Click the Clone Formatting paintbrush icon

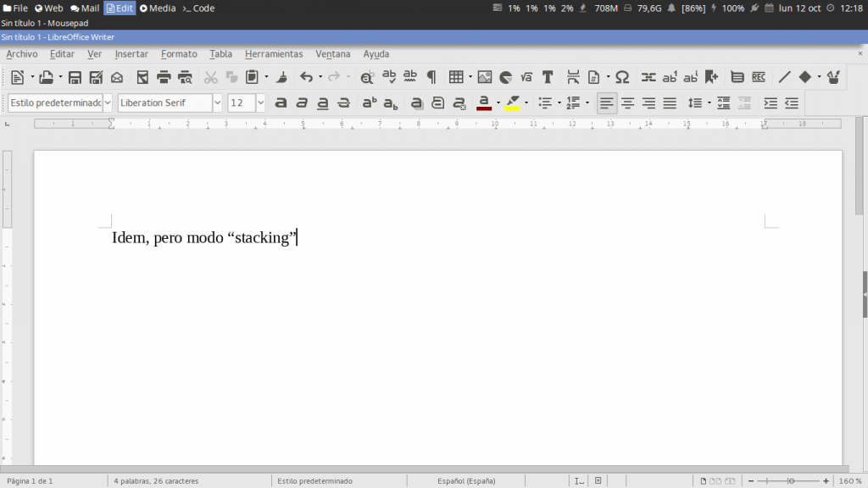click(x=281, y=77)
